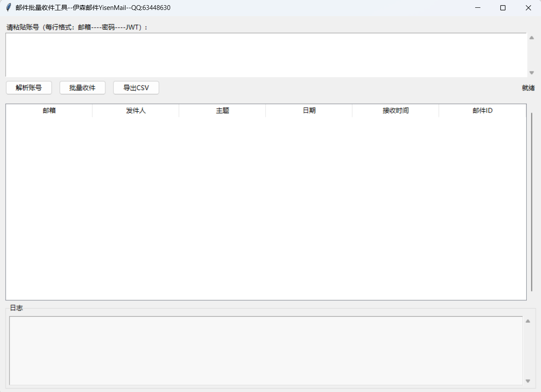Click inside the account paste text box
The width and height of the screenshot is (541, 392).
point(266,55)
